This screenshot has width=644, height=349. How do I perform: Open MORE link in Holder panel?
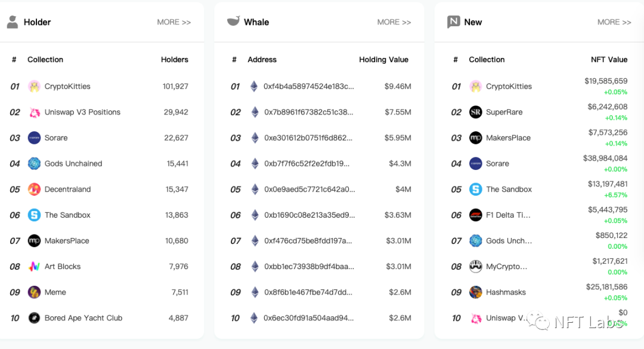tap(174, 22)
